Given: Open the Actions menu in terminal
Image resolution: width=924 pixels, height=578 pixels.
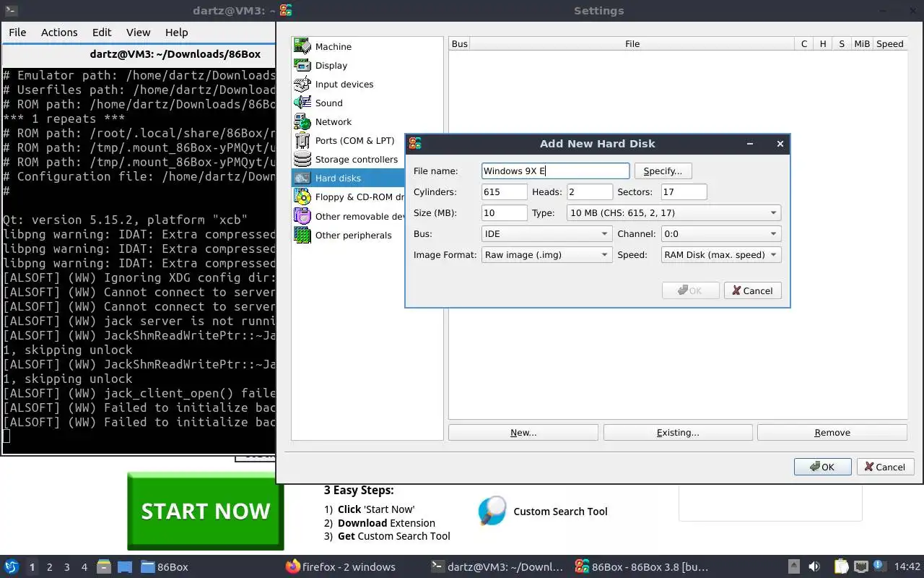Looking at the screenshot, I should point(59,32).
